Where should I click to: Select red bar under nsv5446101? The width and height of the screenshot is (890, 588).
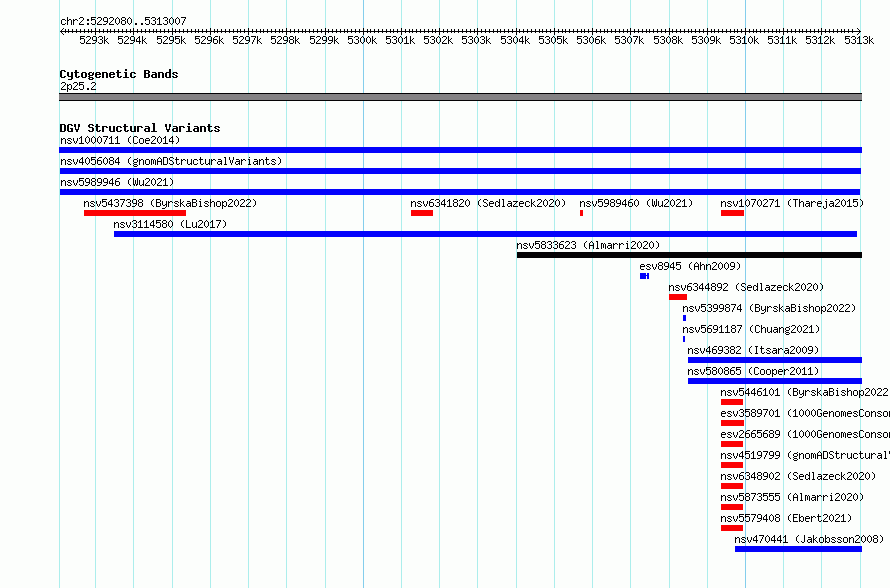tap(732, 402)
